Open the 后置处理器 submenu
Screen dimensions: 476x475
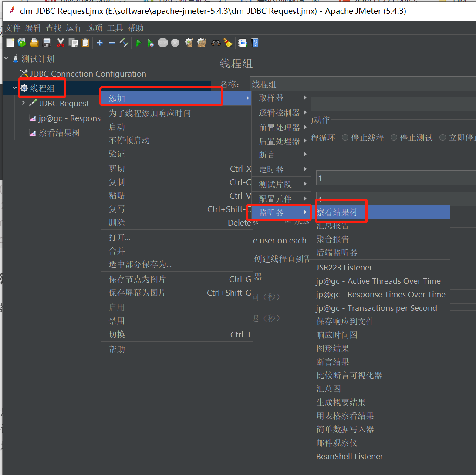[x=281, y=141]
